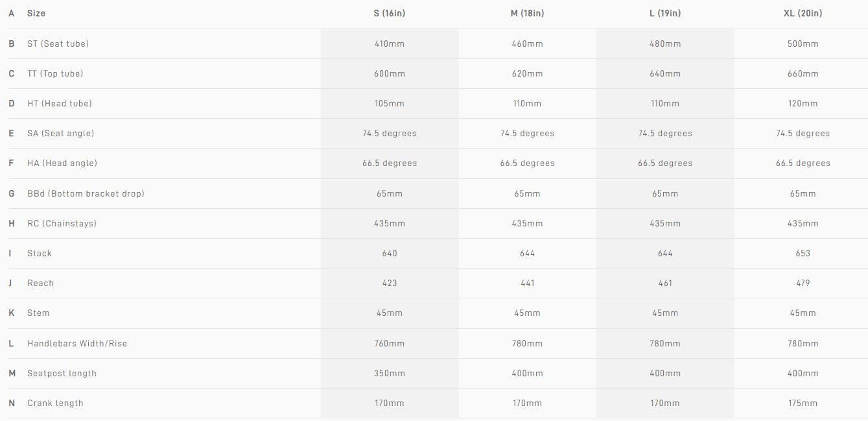This screenshot has height=421, width=868.
Task: Select the XL (20in) column header
Action: 803,14
